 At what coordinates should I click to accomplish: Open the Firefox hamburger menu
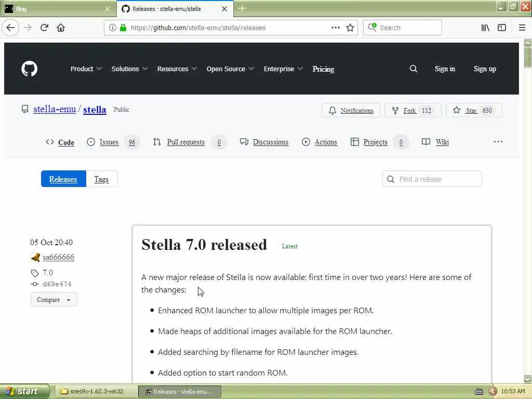click(x=522, y=28)
